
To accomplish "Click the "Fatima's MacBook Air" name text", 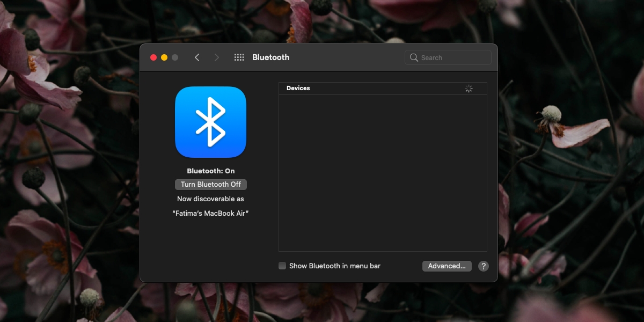I will click(x=210, y=213).
